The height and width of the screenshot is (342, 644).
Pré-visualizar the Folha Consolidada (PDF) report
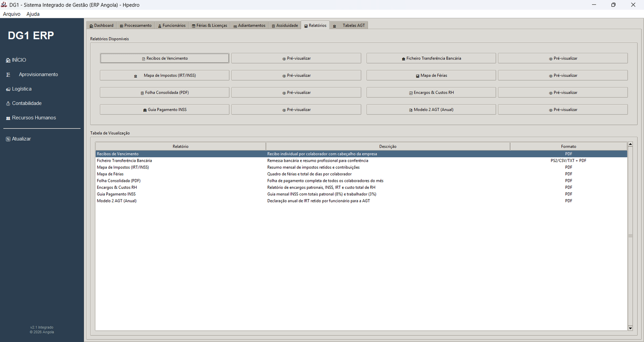(x=296, y=93)
